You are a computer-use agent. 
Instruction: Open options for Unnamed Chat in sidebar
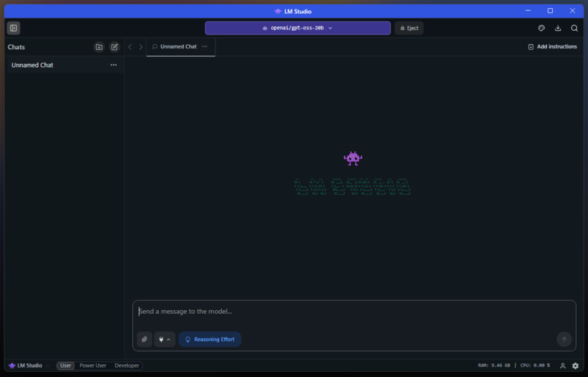click(x=113, y=65)
